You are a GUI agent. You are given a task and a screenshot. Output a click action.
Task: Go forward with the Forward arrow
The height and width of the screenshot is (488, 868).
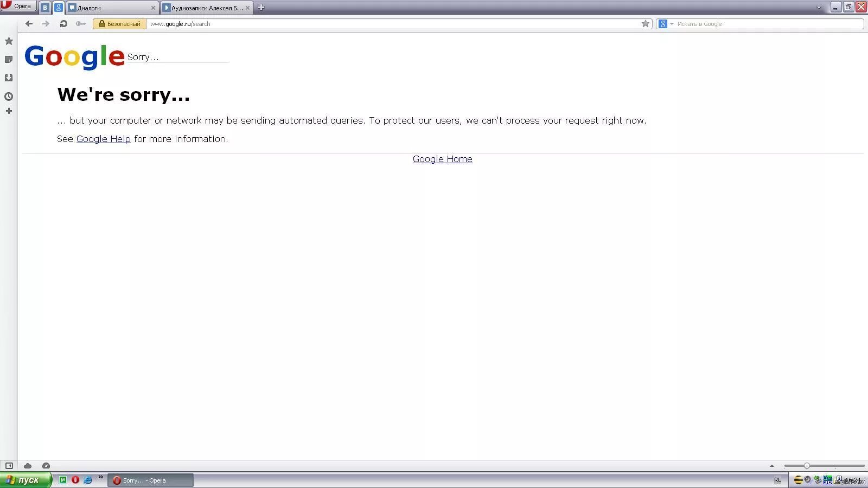coord(46,23)
